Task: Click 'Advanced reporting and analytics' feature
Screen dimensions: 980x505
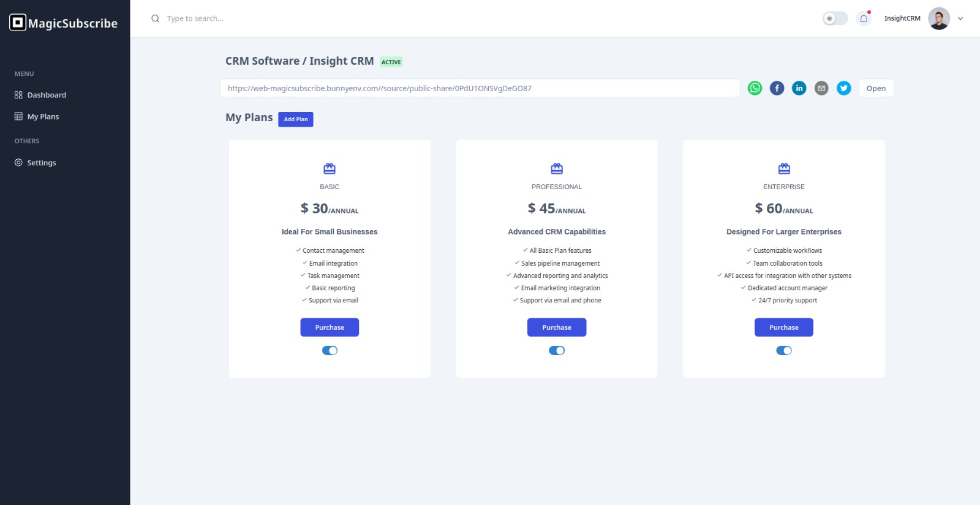Action: click(560, 275)
